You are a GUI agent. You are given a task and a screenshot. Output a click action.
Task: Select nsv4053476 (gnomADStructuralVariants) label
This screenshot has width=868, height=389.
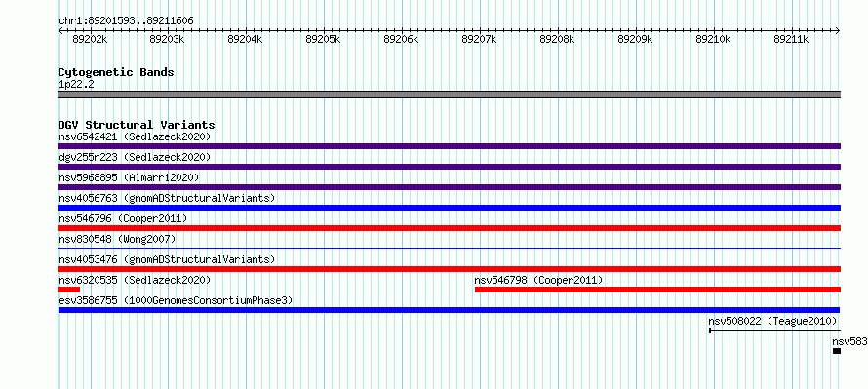[167, 259]
